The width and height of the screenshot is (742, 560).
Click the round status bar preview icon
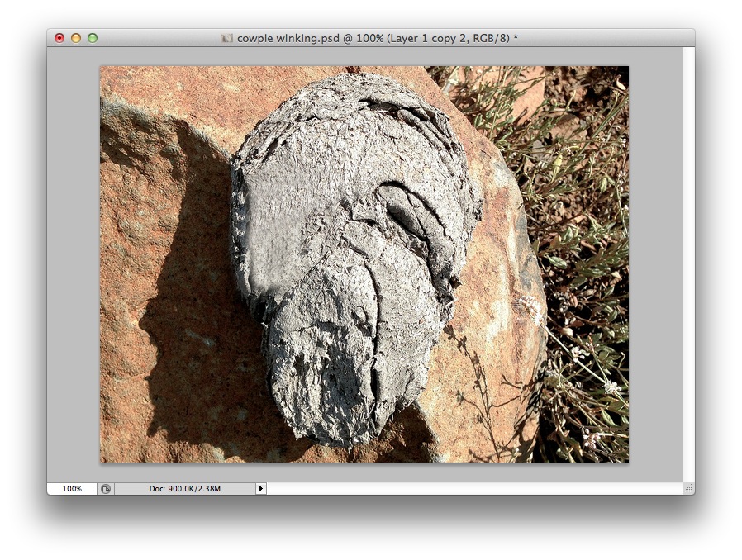[106, 489]
